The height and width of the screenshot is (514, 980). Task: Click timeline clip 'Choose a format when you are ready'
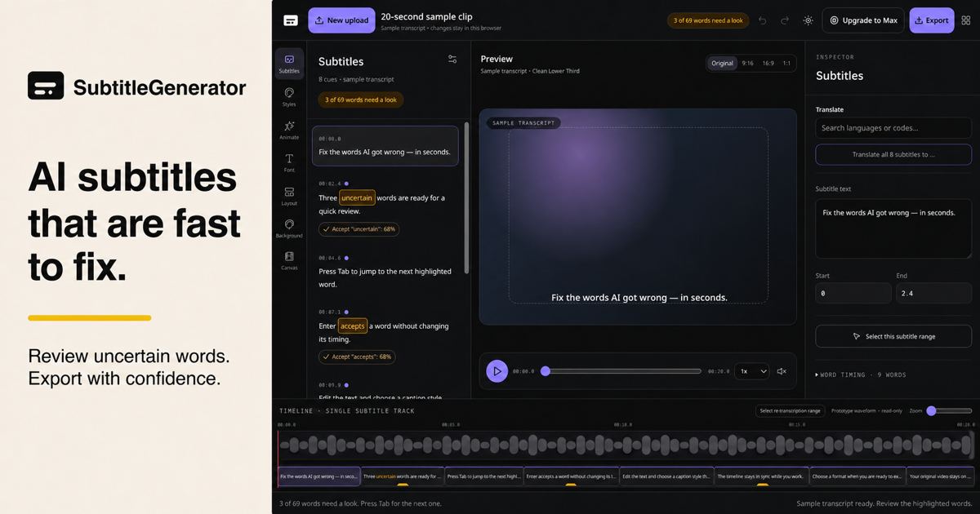(857, 476)
